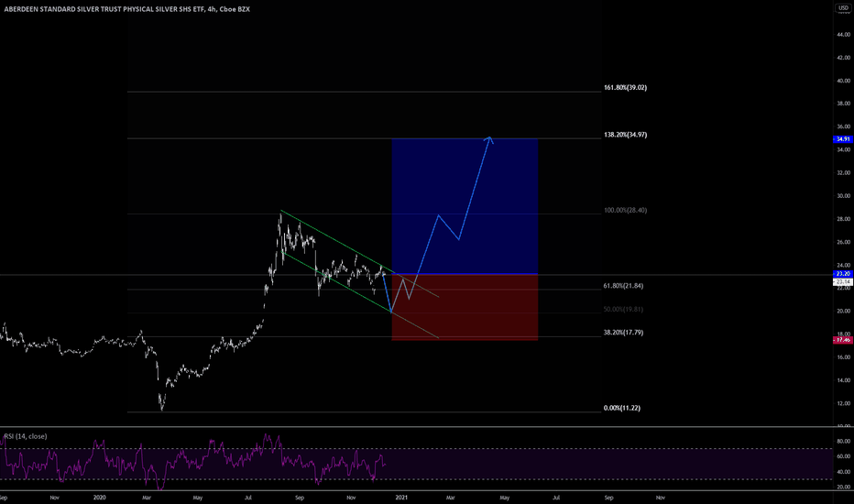Image resolution: width=854 pixels, height=504 pixels.
Task: Click the 2020 label on the time axis
Action: point(100,498)
